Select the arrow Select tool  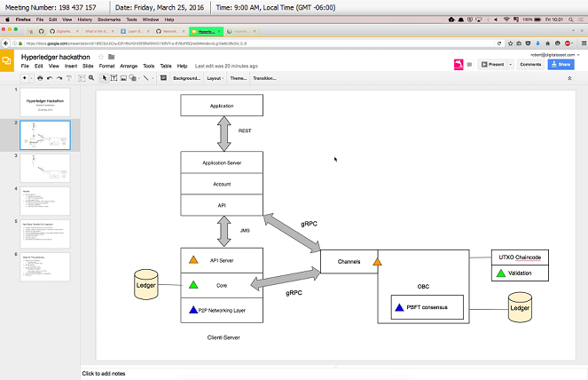click(x=105, y=78)
